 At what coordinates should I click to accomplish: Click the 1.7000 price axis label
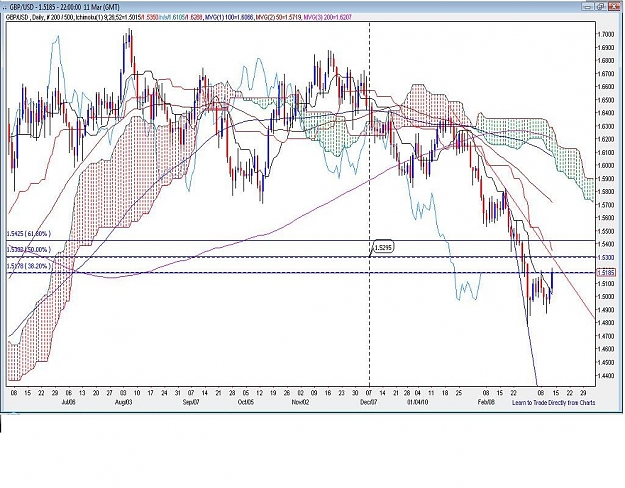click(x=606, y=34)
